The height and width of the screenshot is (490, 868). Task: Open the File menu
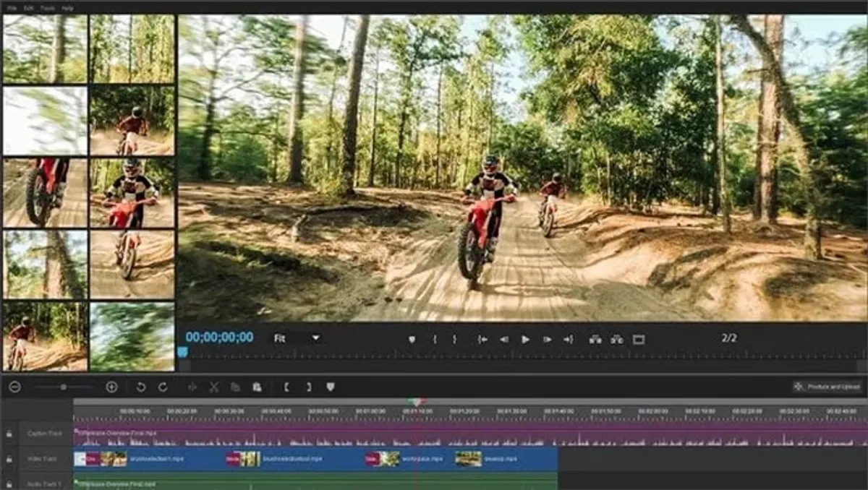click(12, 8)
